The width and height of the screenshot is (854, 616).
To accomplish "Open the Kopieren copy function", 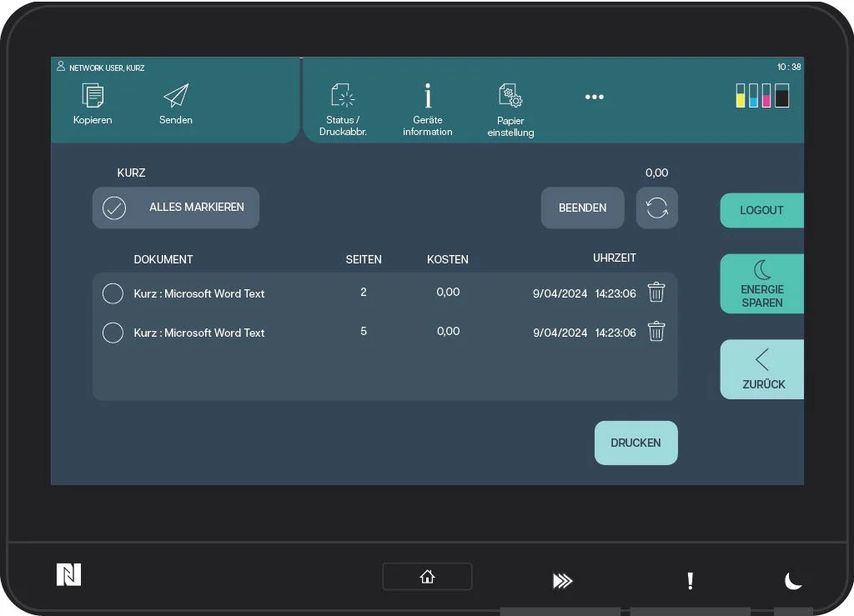I will point(93,104).
